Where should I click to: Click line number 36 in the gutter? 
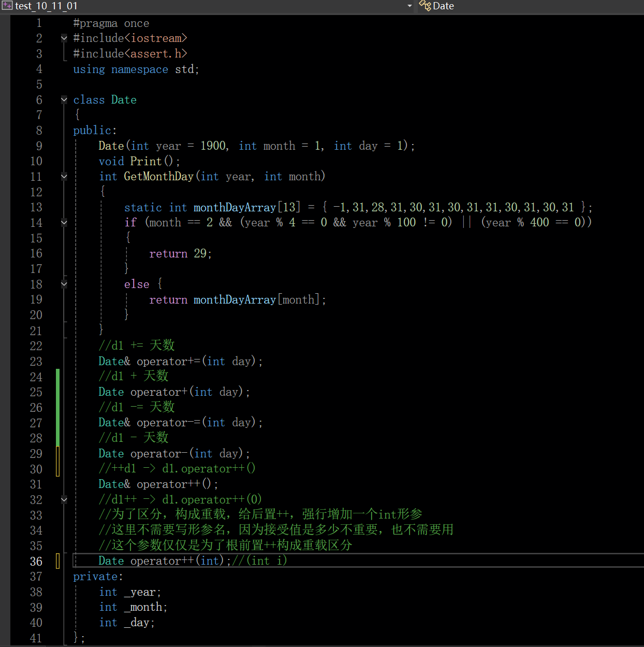tap(36, 561)
